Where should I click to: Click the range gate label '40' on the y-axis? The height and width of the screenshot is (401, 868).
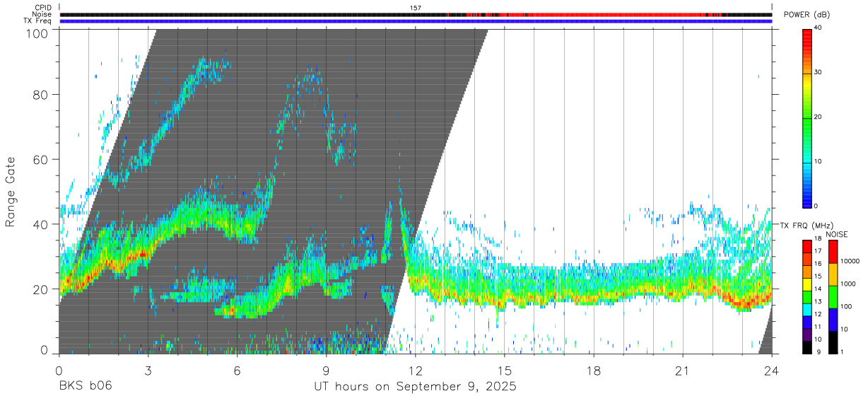pos(42,224)
